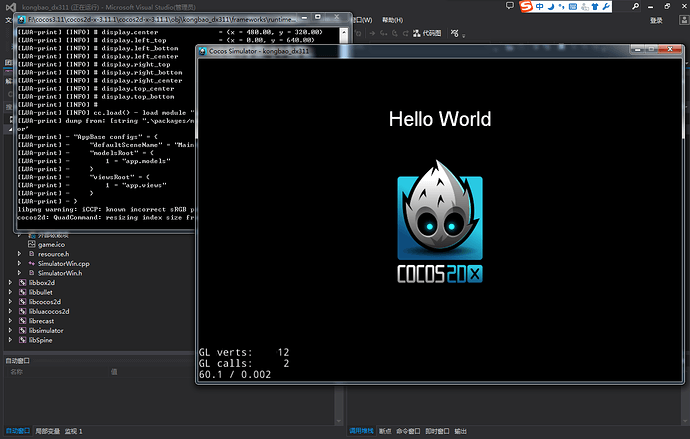The width and height of the screenshot is (690, 439).
Task: Expand the libcocos2d project node
Action: pyautogui.click(x=10, y=302)
